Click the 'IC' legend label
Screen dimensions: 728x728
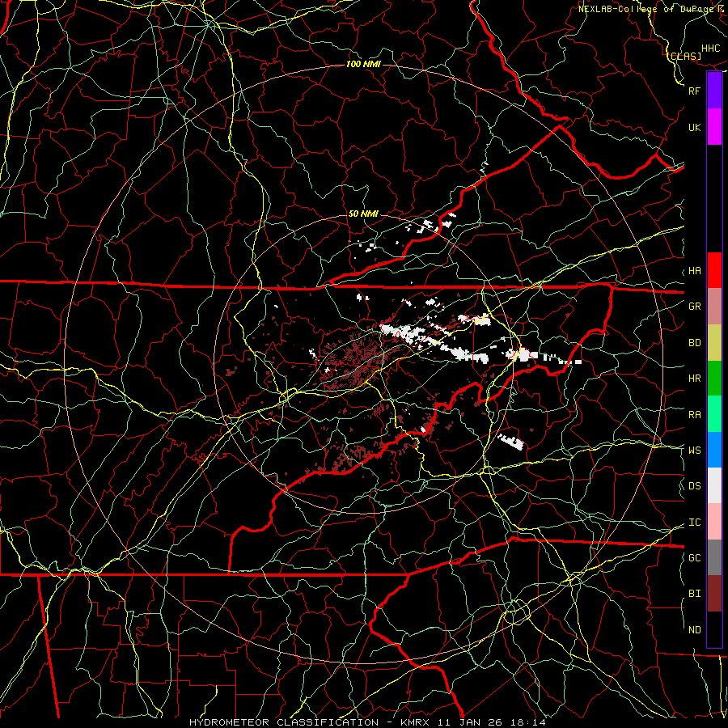[694, 523]
